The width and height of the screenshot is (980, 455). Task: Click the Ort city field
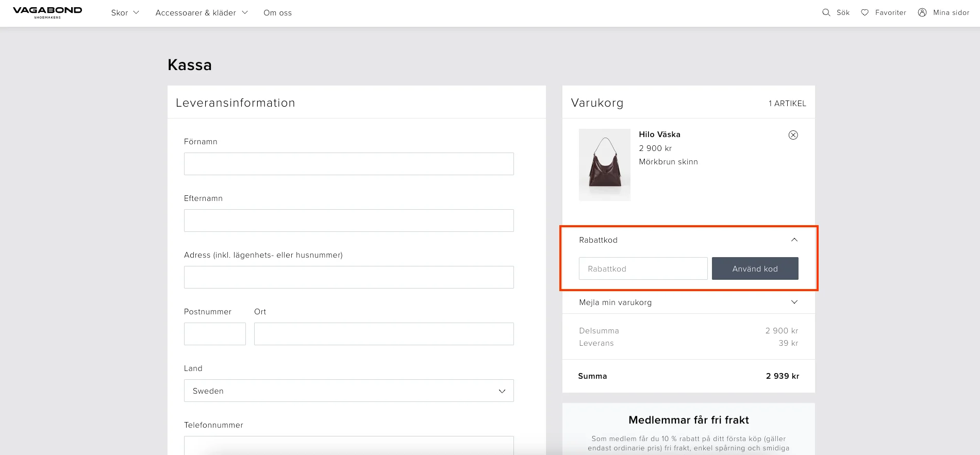click(384, 334)
